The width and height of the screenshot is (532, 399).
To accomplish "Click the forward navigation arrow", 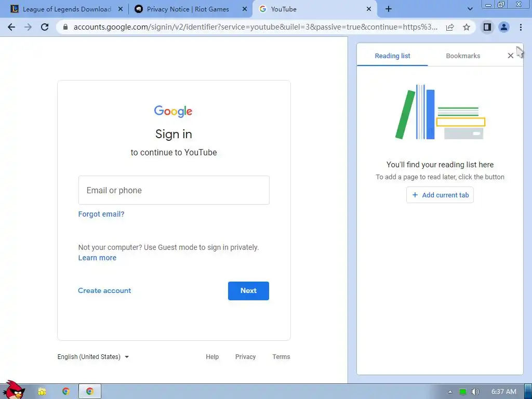I will 28,27.
